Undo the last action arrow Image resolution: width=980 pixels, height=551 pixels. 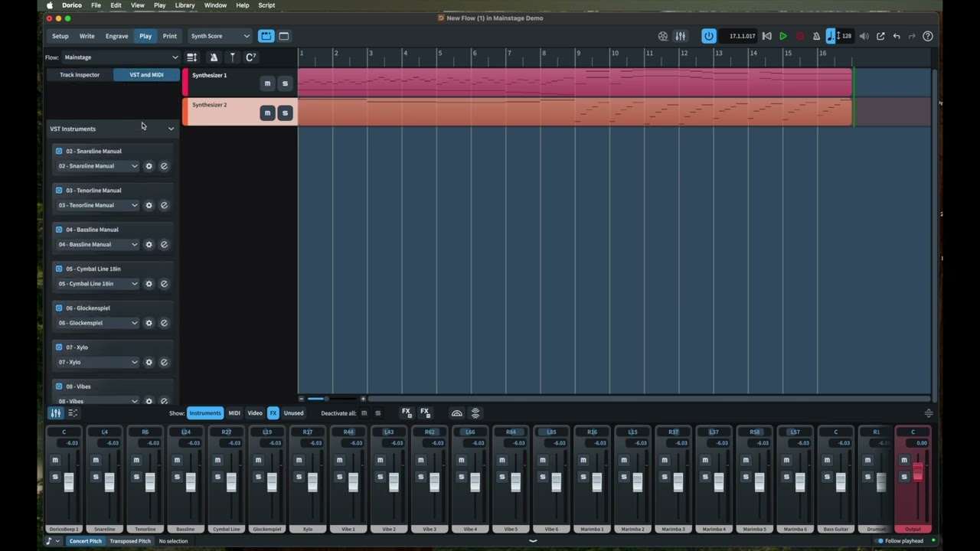(x=897, y=36)
